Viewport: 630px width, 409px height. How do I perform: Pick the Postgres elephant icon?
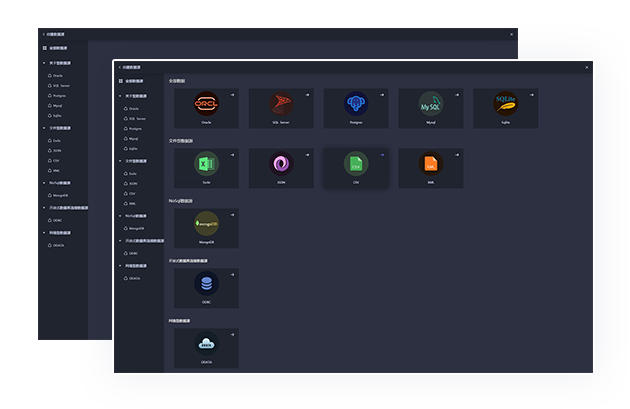(356, 103)
